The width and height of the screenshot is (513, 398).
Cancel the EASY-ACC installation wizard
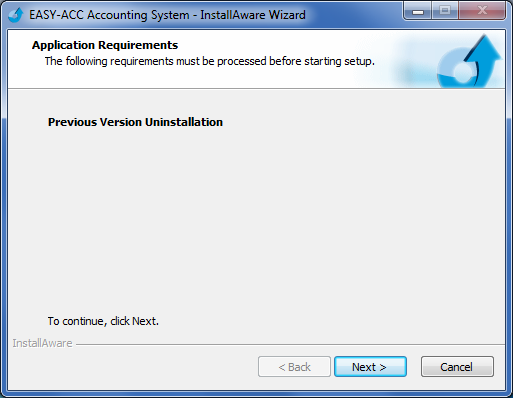click(457, 367)
